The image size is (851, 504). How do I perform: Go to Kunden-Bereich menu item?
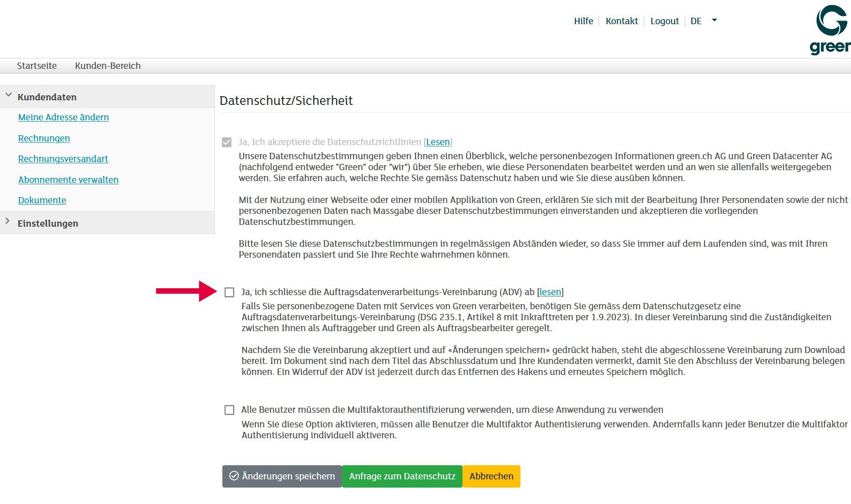coord(108,66)
